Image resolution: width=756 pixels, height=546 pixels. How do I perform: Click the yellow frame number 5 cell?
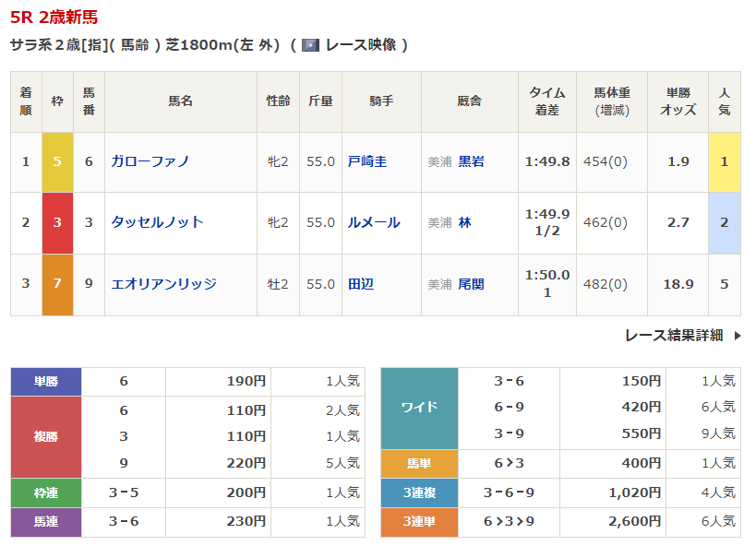[x=57, y=161]
